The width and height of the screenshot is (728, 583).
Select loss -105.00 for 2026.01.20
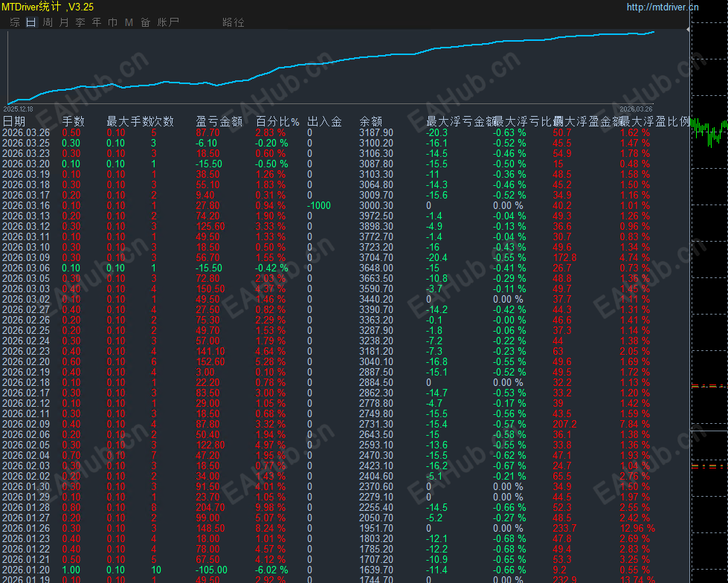pyautogui.click(x=211, y=570)
